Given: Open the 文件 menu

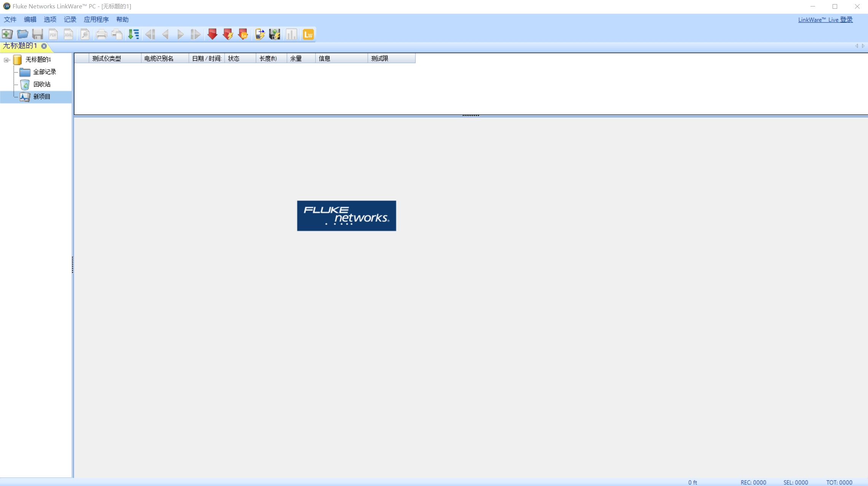Looking at the screenshot, I should [x=10, y=19].
